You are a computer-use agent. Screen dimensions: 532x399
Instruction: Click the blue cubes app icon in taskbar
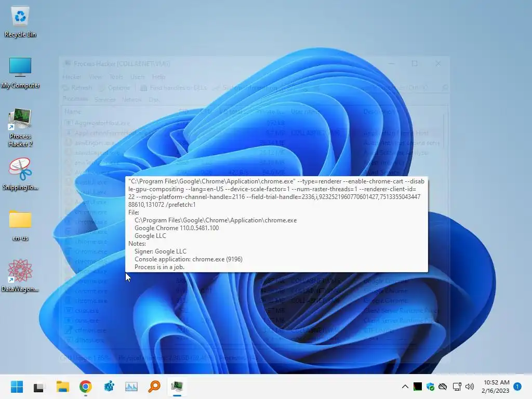pos(109,387)
